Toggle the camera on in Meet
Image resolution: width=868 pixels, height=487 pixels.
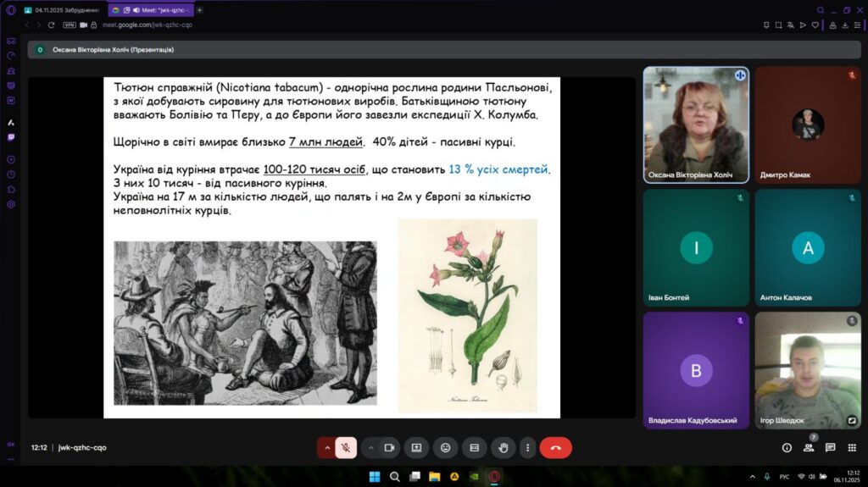click(x=390, y=447)
